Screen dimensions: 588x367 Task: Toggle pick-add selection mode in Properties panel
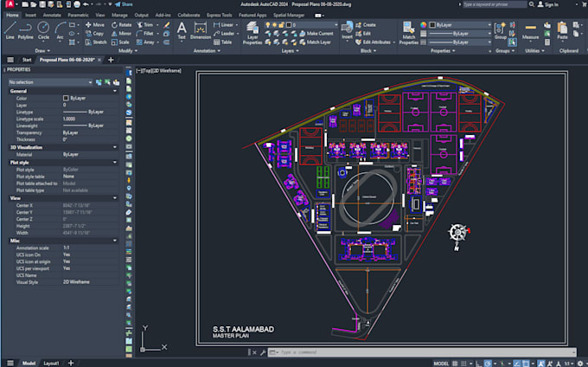(x=99, y=82)
